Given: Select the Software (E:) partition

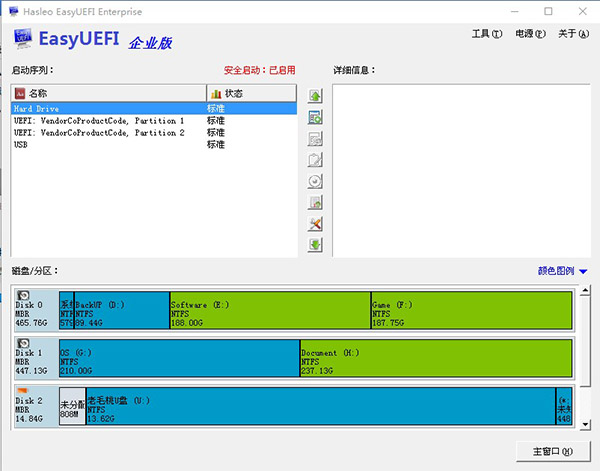Looking at the screenshot, I should tap(270, 310).
